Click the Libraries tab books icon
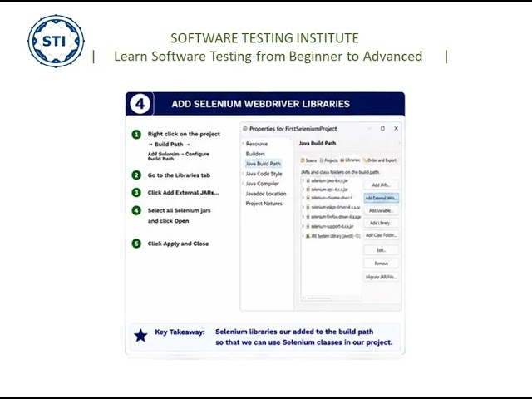Image resolution: width=532 pixels, height=399 pixels. click(342, 160)
